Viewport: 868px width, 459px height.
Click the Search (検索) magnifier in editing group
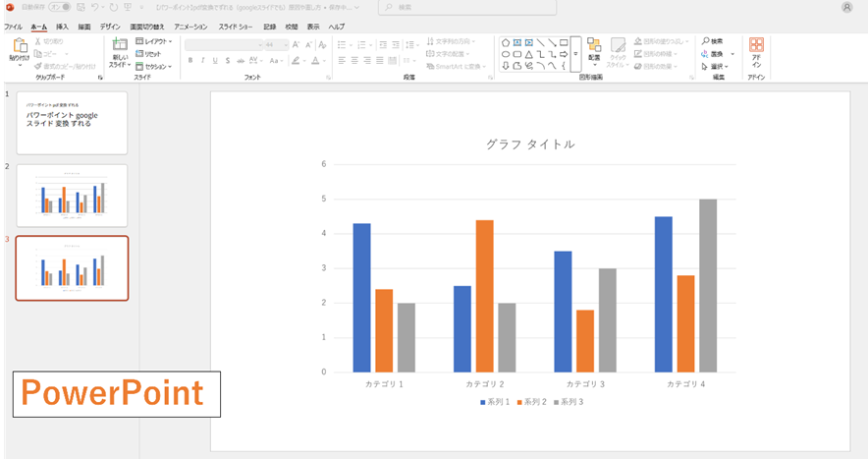tap(706, 41)
